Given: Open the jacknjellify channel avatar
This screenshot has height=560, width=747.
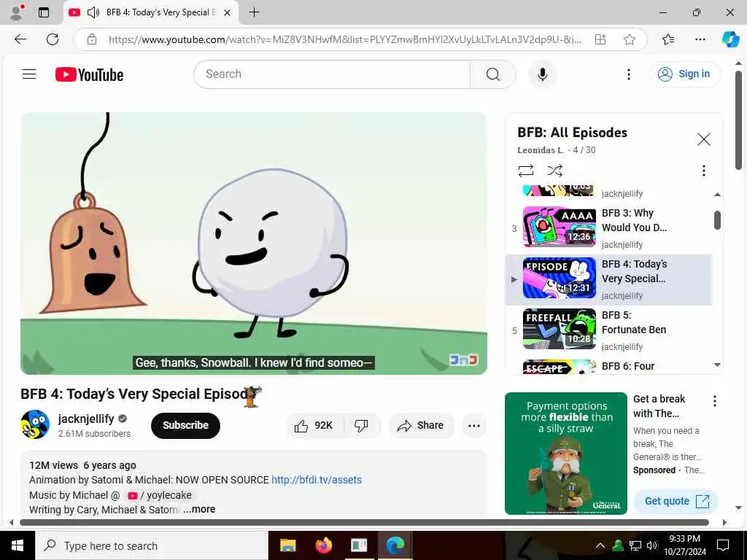Looking at the screenshot, I should 35,424.
